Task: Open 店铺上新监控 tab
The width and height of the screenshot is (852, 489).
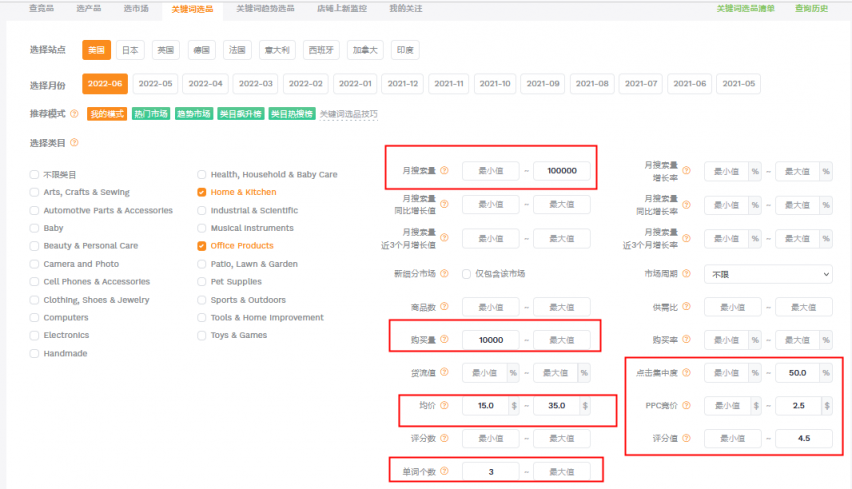Action: click(x=342, y=8)
